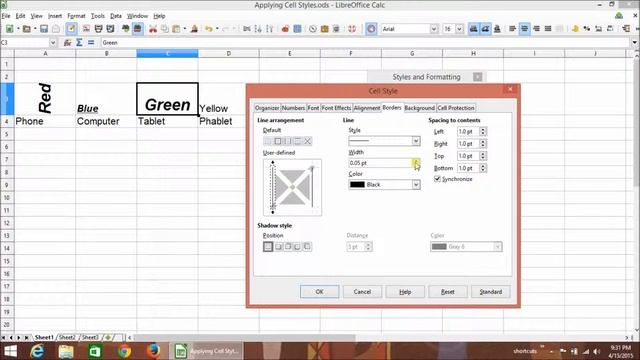Screen dimensions: 640x360
Task: Toggle the Styles and Formatting toolbar icon
Action: pos(371,29)
